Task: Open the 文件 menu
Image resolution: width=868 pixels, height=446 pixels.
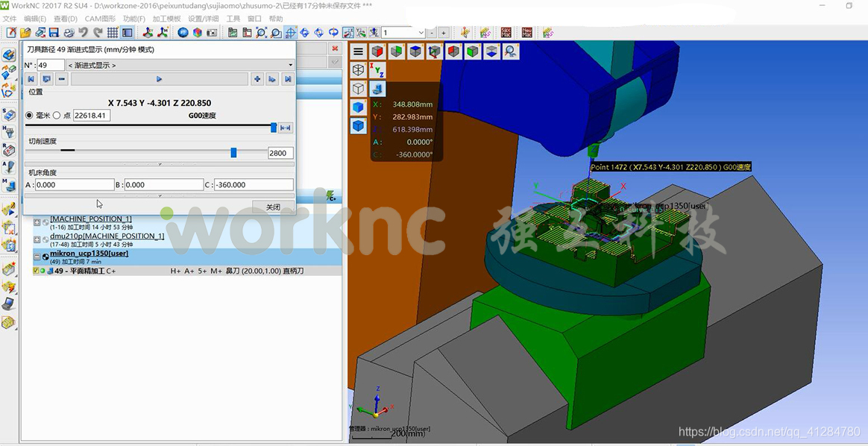Action: pos(10,19)
